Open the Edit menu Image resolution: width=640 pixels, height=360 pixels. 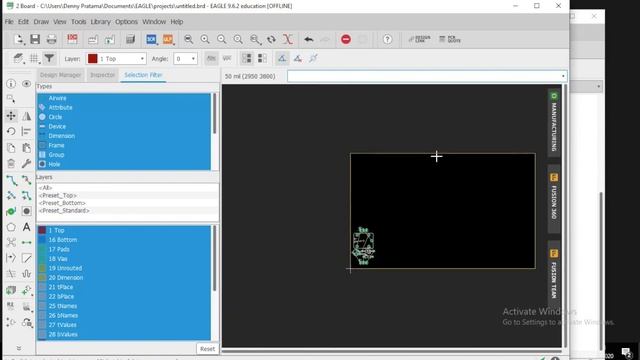[x=23, y=22]
